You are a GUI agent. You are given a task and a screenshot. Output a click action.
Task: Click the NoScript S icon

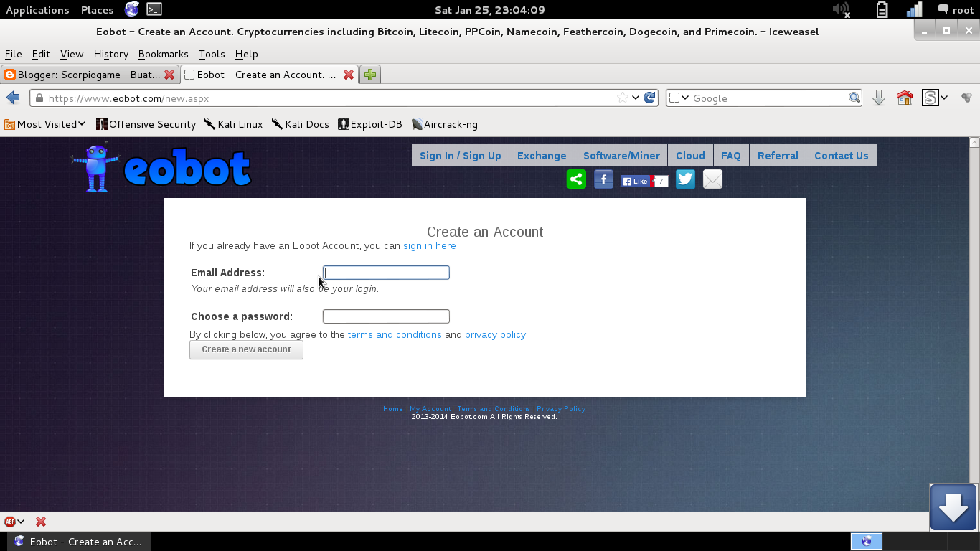click(x=930, y=98)
